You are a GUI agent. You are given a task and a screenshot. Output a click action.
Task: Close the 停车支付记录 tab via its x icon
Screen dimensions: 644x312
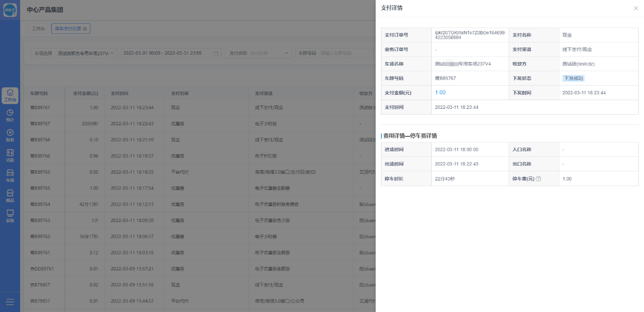tap(85, 29)
